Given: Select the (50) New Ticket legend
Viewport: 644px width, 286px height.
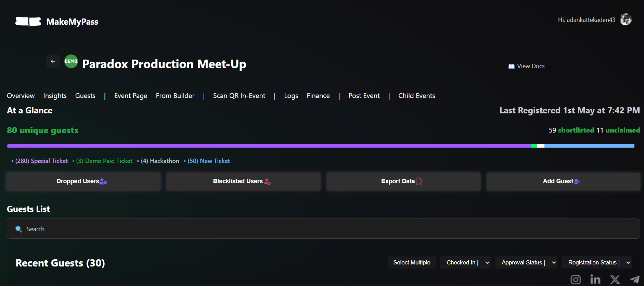Looking at the screenshot, I should point(209,161).
